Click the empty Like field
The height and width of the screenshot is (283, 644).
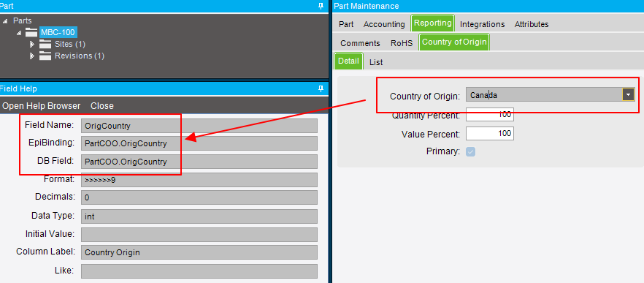pos(199,271)
